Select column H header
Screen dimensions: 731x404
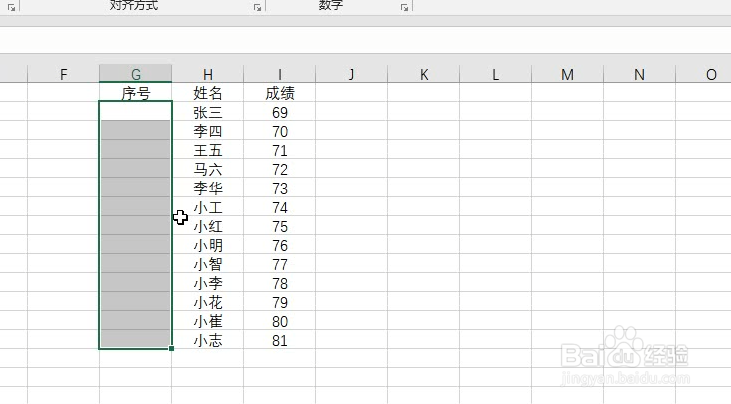tap(207, 74)
